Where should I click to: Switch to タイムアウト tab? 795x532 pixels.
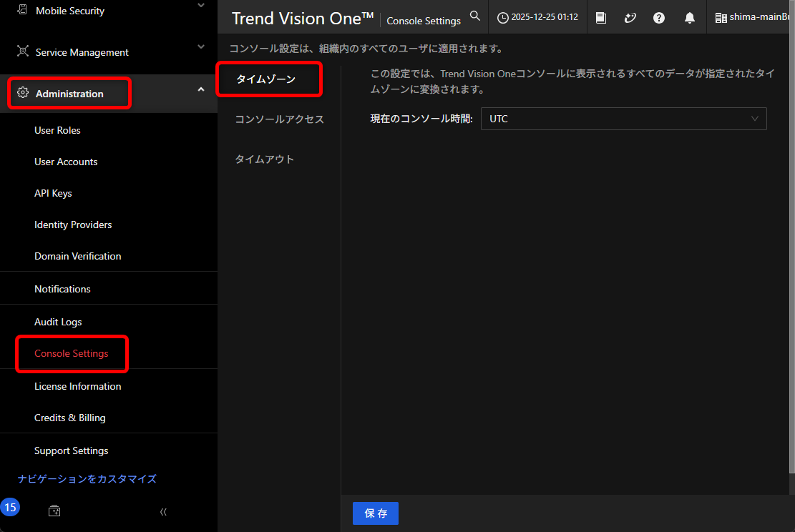264,159
